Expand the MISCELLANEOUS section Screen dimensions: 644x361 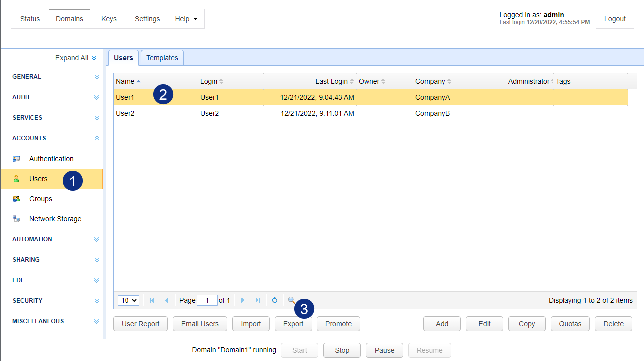tap(97, 321)
